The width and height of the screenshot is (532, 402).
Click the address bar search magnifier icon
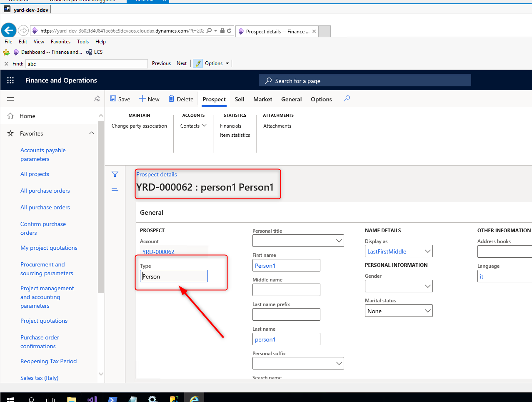click(x=209, y=30)
